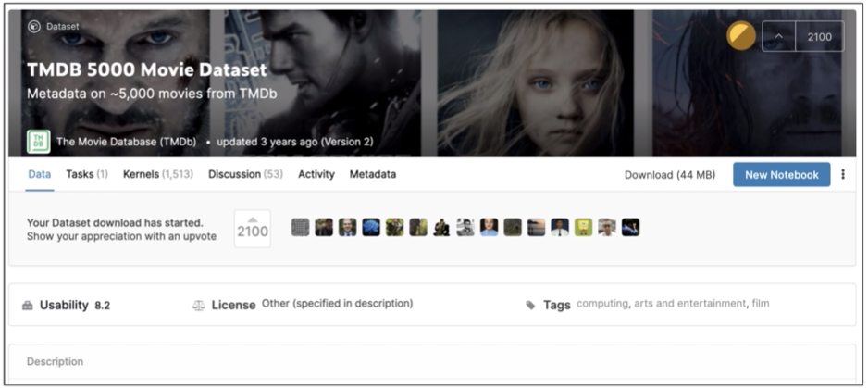This screenshot has width=868, height=388.
Task: Click the Description section heading
Action: click(55, 361)
